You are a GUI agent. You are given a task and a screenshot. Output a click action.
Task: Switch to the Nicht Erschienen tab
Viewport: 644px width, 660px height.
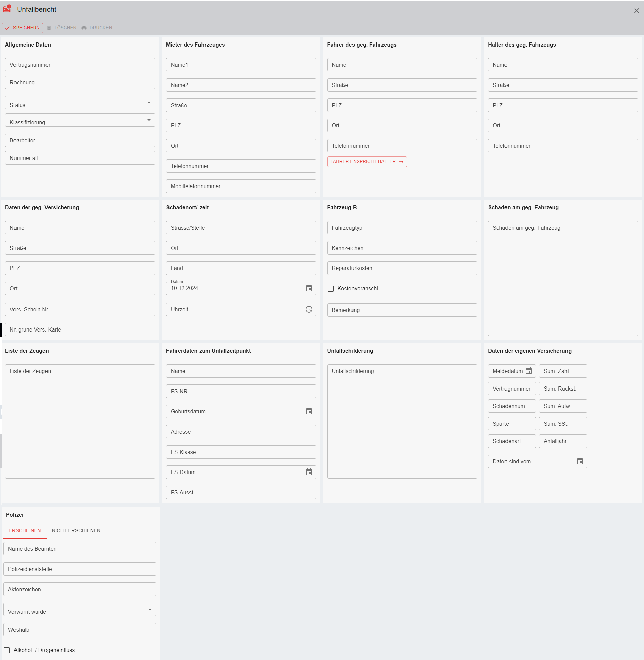click(76, 530)
